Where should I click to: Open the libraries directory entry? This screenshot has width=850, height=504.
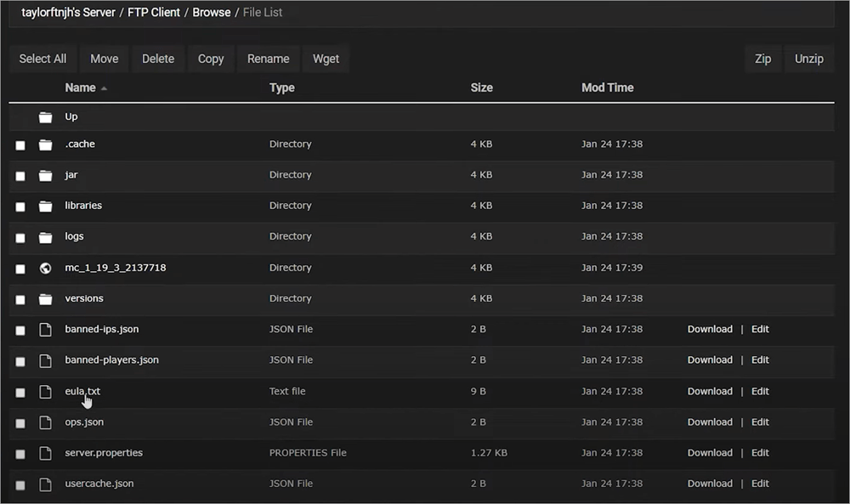click(83, 205)
